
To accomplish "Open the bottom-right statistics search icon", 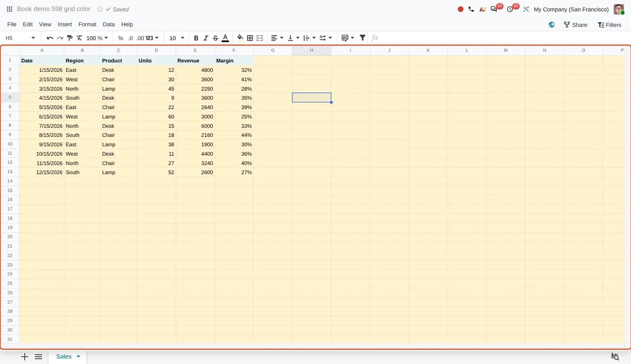I will 615,357.
